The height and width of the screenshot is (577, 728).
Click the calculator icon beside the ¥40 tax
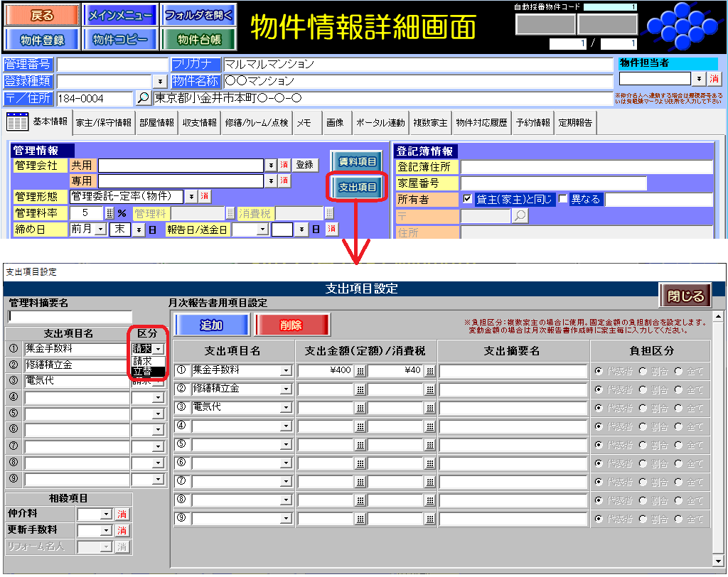click(x=430, y=370)
